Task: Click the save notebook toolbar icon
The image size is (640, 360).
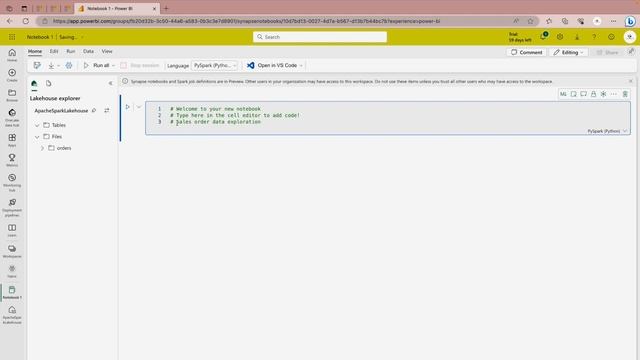Action: 37,65
